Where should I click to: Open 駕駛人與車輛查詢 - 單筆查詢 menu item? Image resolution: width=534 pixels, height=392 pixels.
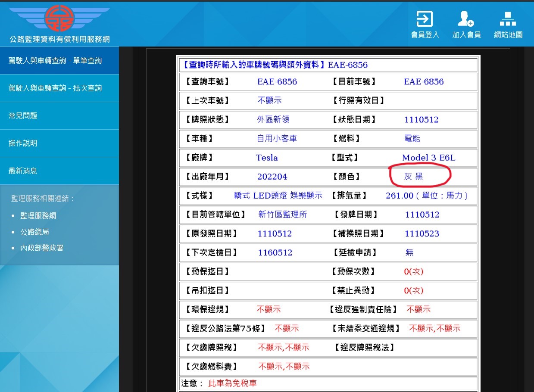[x=55, y=61]
